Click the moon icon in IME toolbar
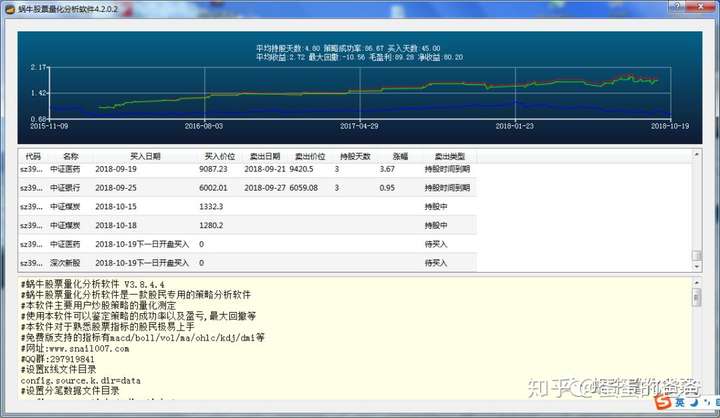 pos(694,402)
